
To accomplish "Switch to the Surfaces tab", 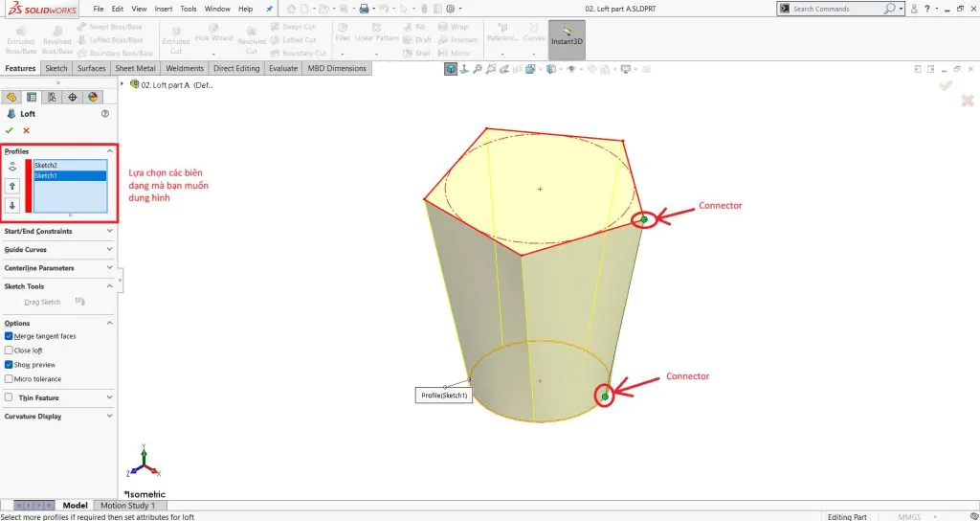I will 91,68.
